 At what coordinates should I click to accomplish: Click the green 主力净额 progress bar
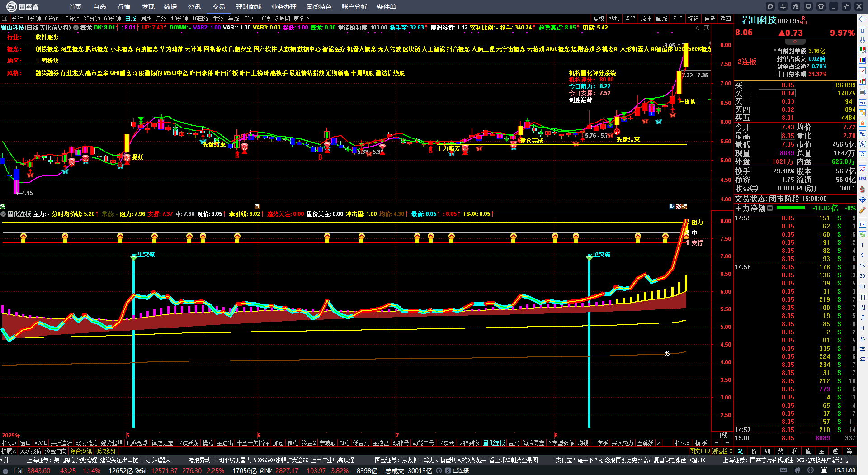(790, 208)
